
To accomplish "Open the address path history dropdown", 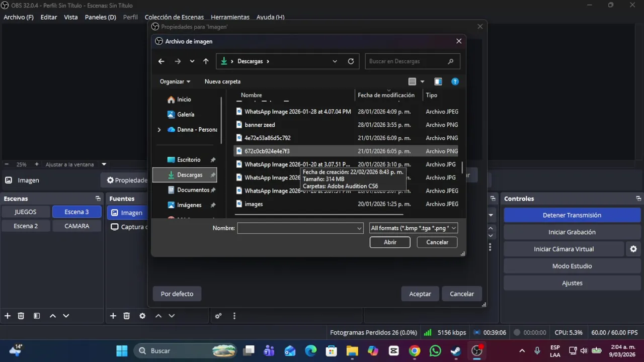I will coord(335,61).
